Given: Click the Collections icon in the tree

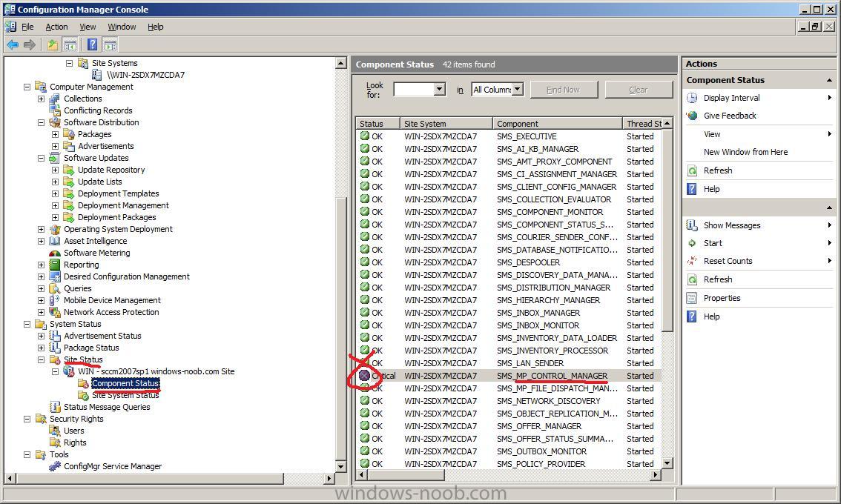Looking at the screenshot, I should [x=54, y=99].
